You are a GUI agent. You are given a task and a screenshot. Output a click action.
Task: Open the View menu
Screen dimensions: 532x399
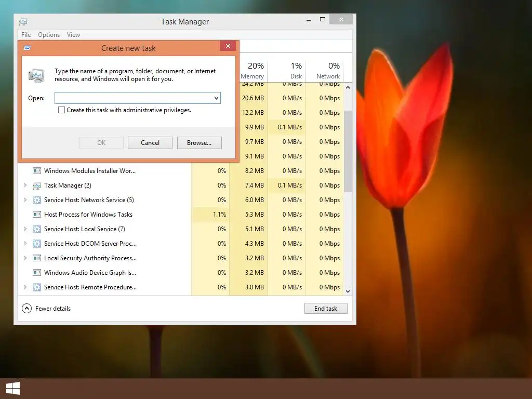[x=73, y=35]
